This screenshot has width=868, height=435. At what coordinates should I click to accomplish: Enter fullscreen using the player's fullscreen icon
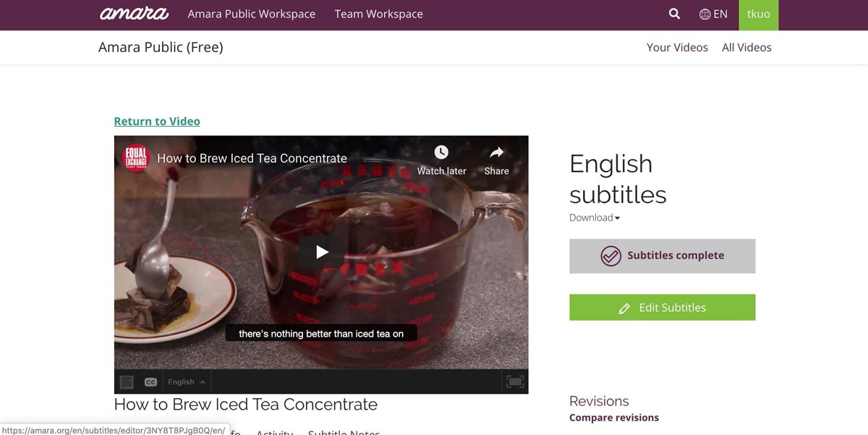pos(515,381)
